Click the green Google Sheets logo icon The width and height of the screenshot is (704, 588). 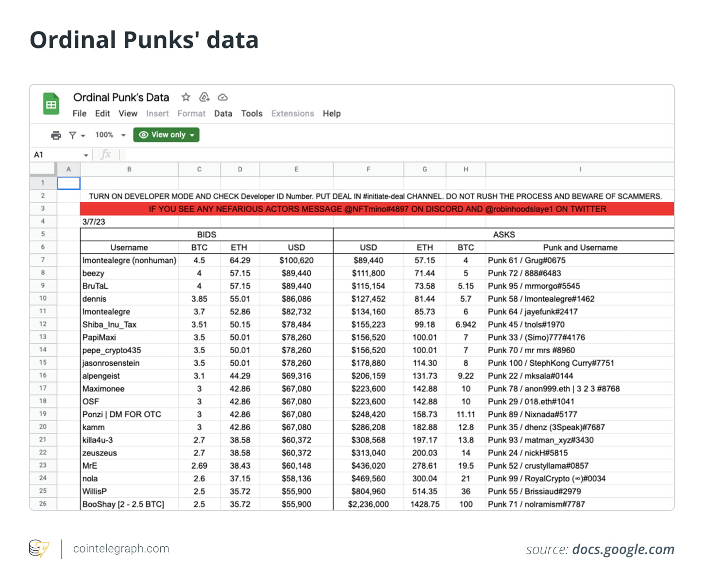(x=51, y=104)
